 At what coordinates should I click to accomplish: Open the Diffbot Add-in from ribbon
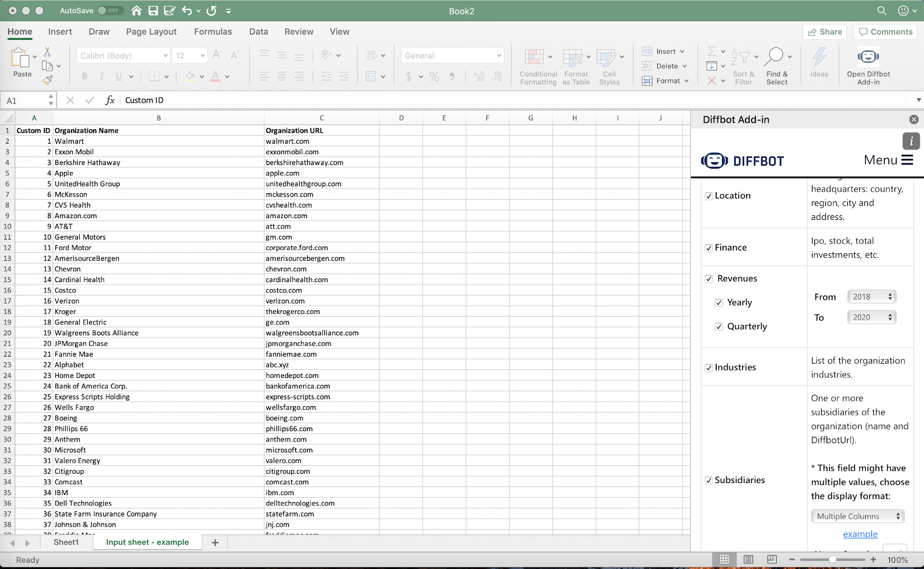868,65
